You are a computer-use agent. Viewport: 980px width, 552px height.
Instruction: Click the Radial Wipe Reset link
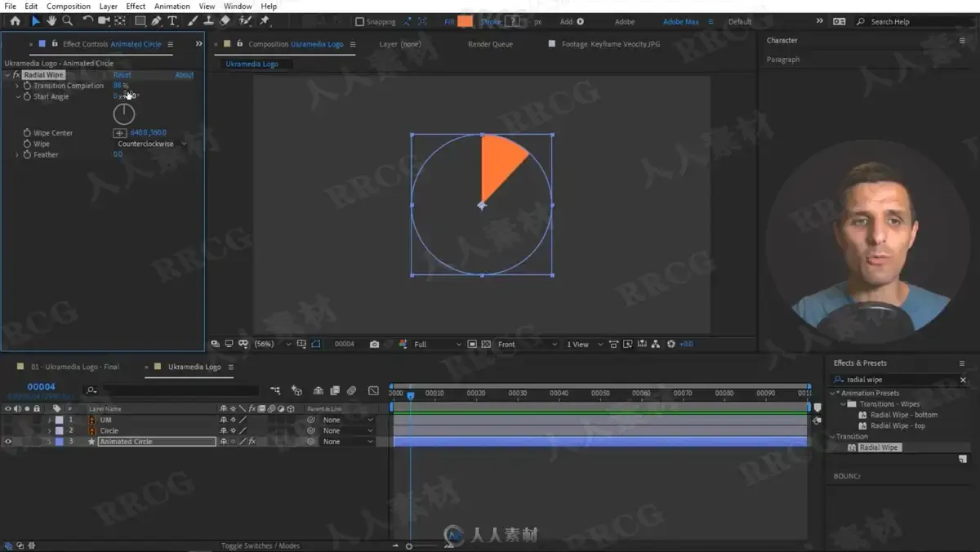122,75
